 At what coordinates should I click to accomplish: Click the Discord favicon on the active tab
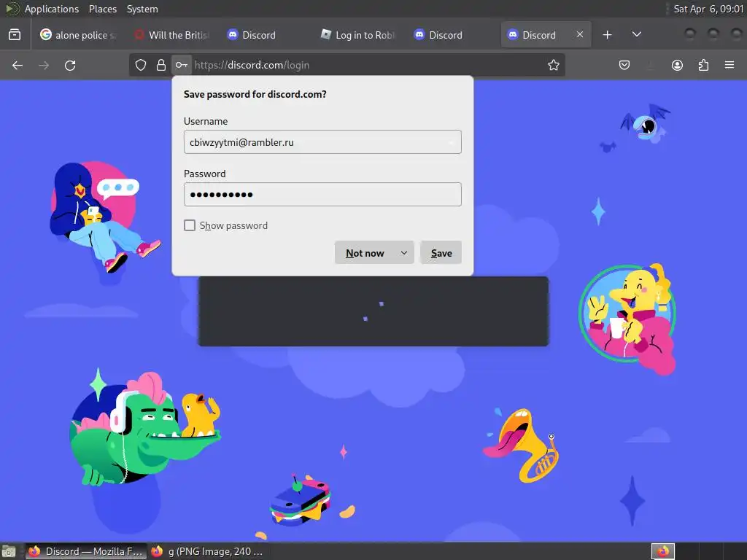(x=513, y=34)
